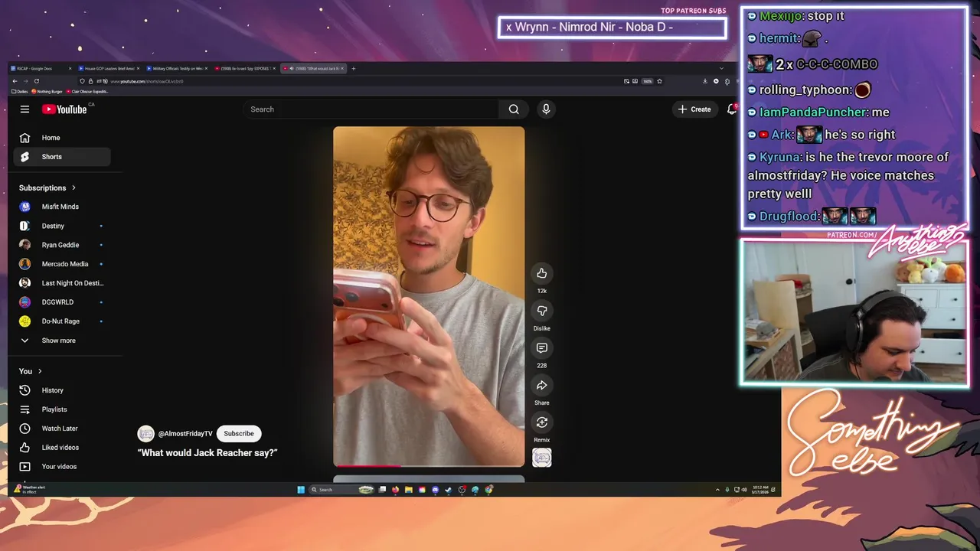Pause the Short by clicking video
This screenshot has width=980, height=551.
pos(429,296)
